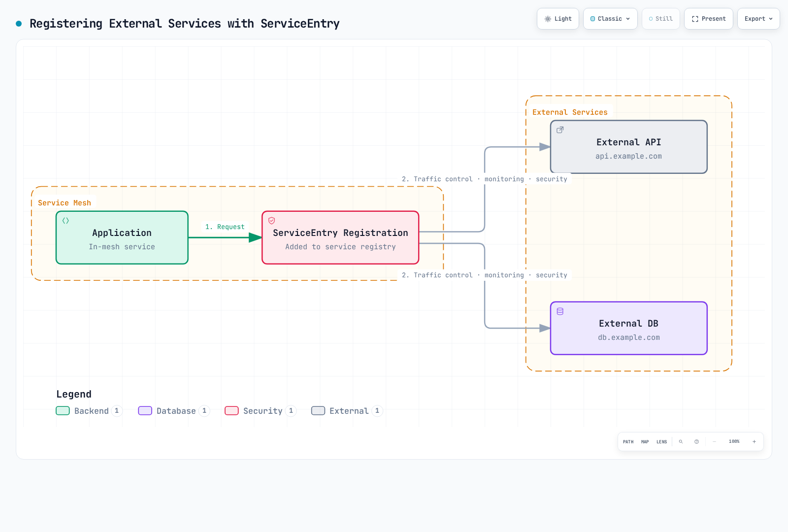
Task: Enter Present mode
Action: click(709, 19)
